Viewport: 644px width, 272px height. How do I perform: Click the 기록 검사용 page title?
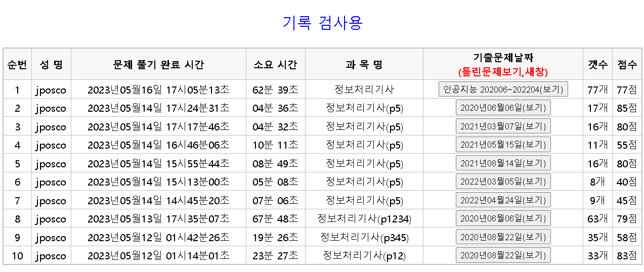click(x=322, y=23)
